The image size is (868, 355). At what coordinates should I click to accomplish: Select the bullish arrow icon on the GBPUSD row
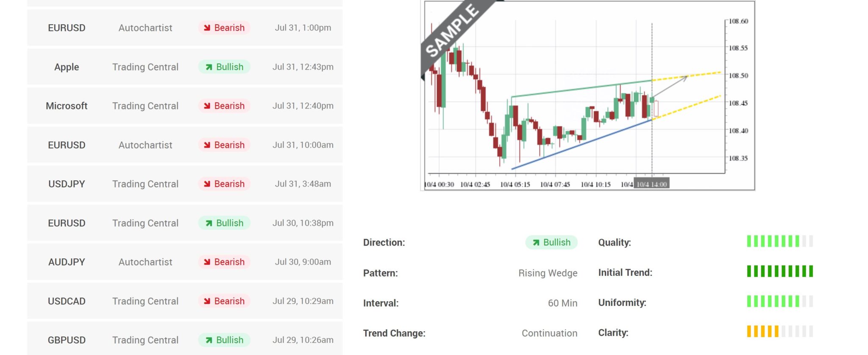(208, 340)
